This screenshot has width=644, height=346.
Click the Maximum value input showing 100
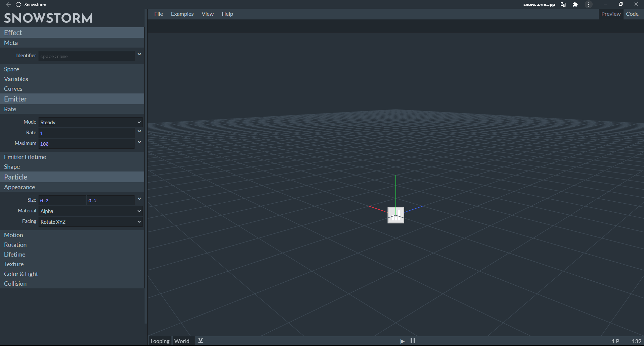coord(87,144)
